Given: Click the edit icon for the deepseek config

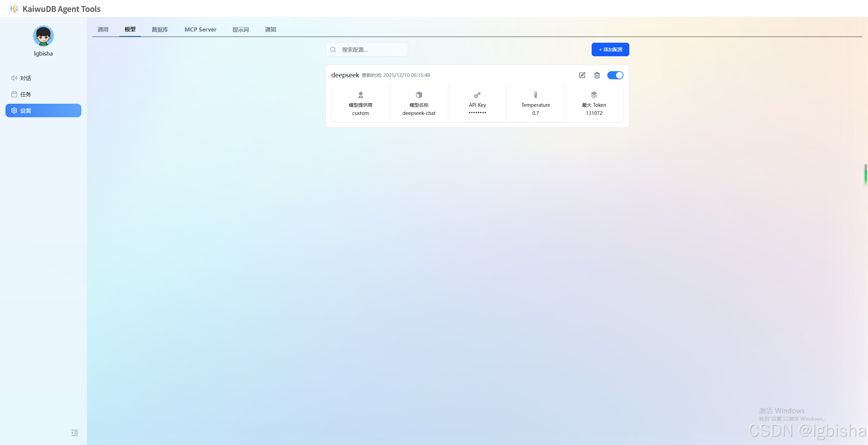Looking at the screenshot, I should coord(582,75).
